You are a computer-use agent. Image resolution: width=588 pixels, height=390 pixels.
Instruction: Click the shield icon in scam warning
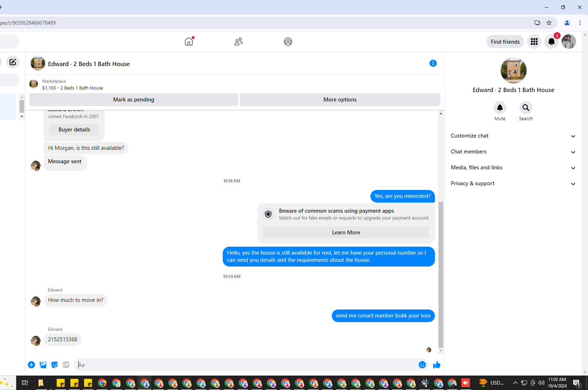point(268,214)
